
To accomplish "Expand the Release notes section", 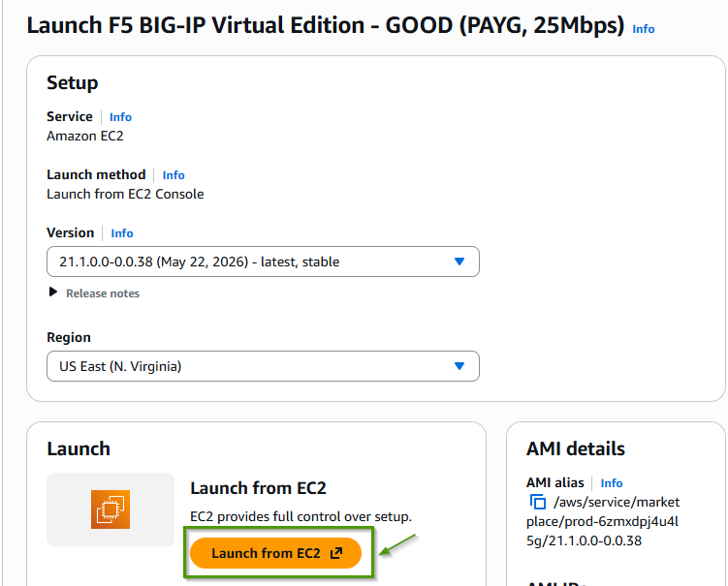I will click(94, 293).
